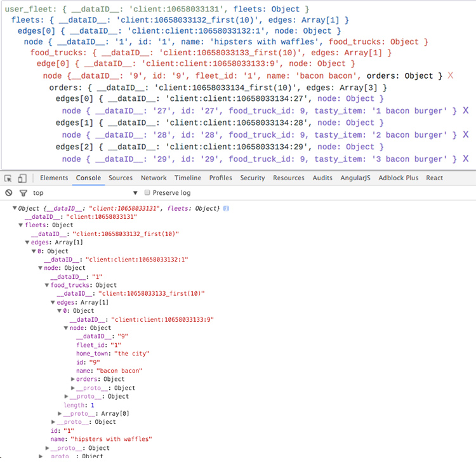The image size is (476, 462).
Task: Open the React devtools tab
Action: click(435, 178)
